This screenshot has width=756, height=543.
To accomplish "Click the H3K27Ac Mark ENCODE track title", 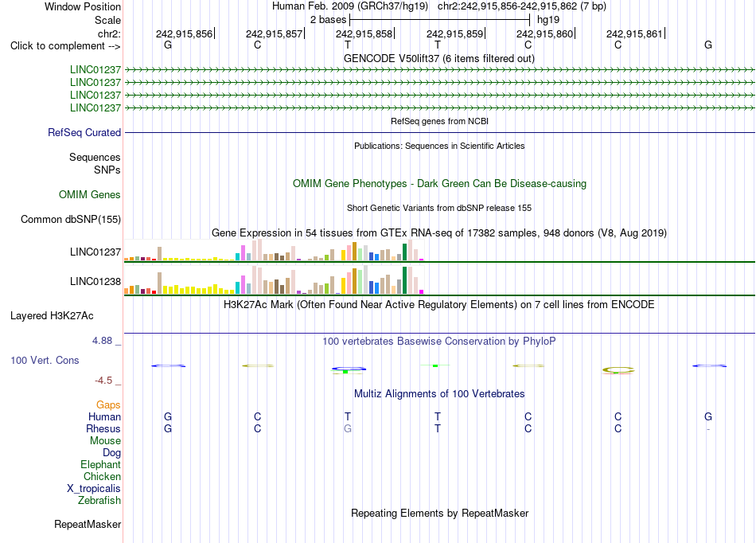I will pyautogui.click(x=439, y=305).
